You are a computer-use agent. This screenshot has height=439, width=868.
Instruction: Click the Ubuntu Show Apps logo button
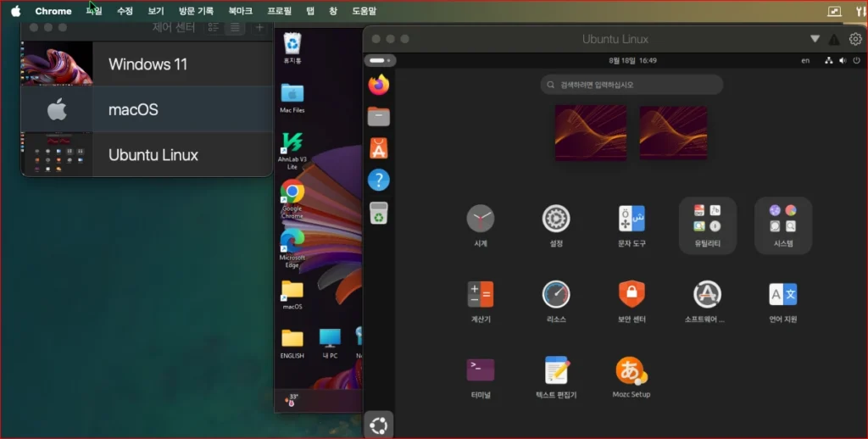[x=379, y=425]
